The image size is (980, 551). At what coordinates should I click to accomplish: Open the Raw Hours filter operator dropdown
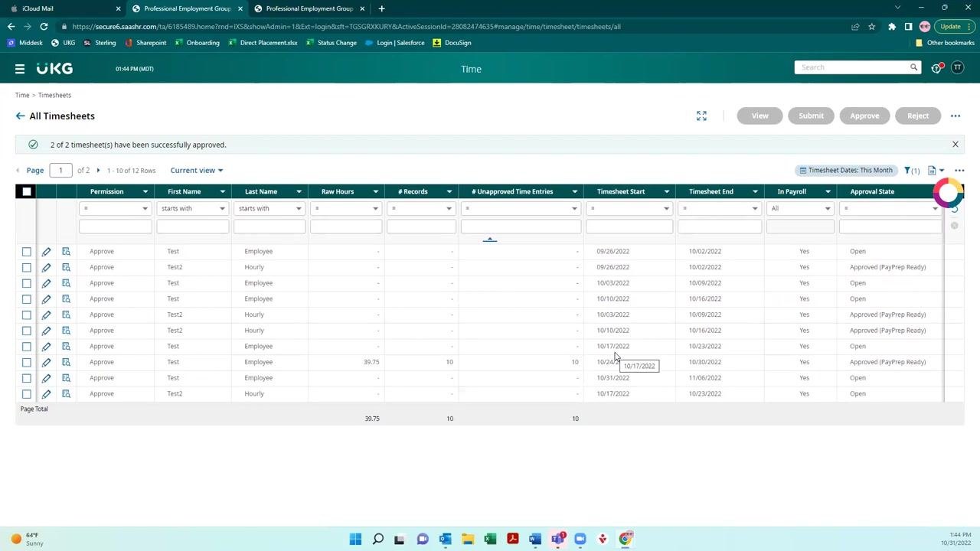345,208
